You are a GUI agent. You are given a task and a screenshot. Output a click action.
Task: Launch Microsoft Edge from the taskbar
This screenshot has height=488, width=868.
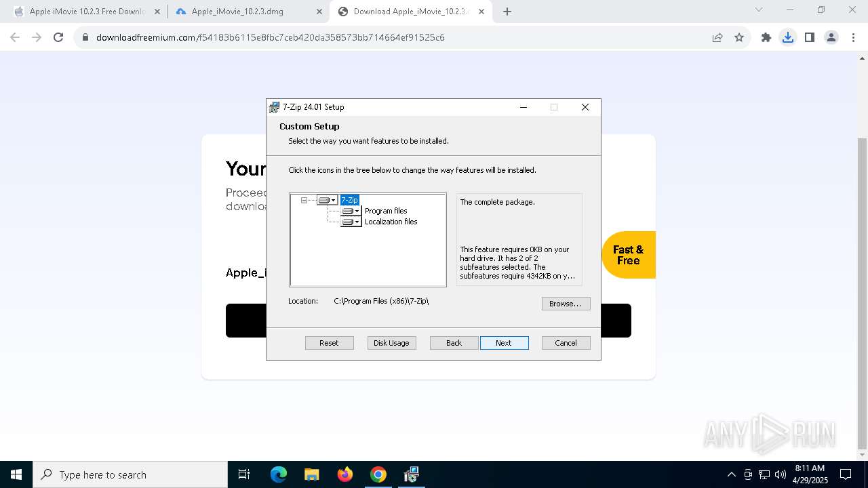click(279, 474)
